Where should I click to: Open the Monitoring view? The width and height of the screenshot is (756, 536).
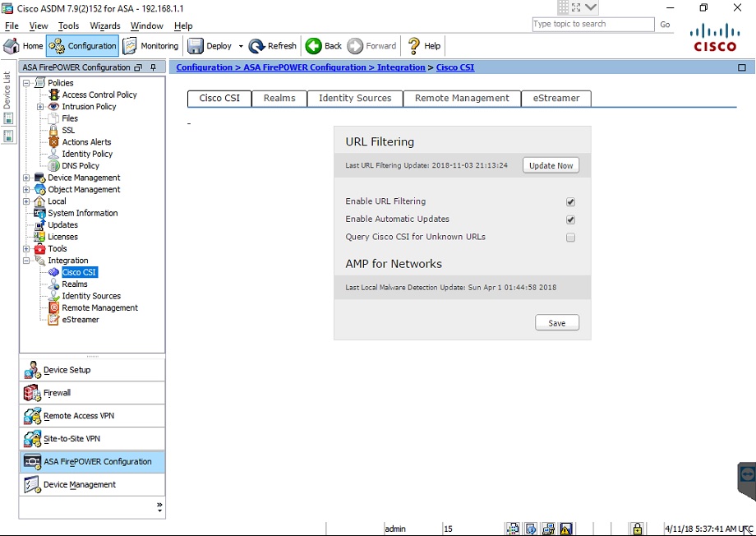(x=150, y=46)
